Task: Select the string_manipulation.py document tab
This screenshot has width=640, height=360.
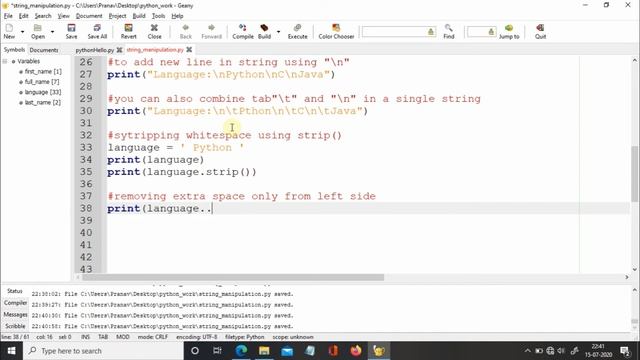Action: coord(155,50)
